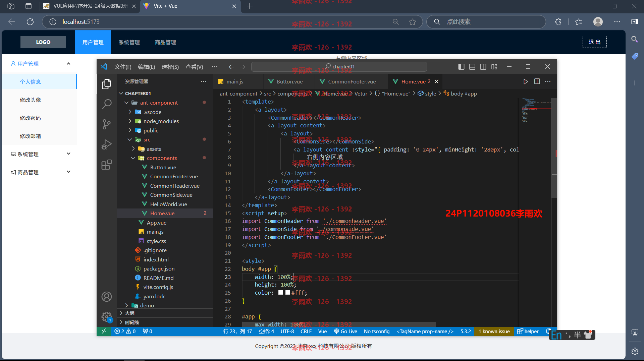The height and width of the screenshot is (361, 644).
Task: Switch to Button.vue editor tab
Action: (x=289, y=81)
